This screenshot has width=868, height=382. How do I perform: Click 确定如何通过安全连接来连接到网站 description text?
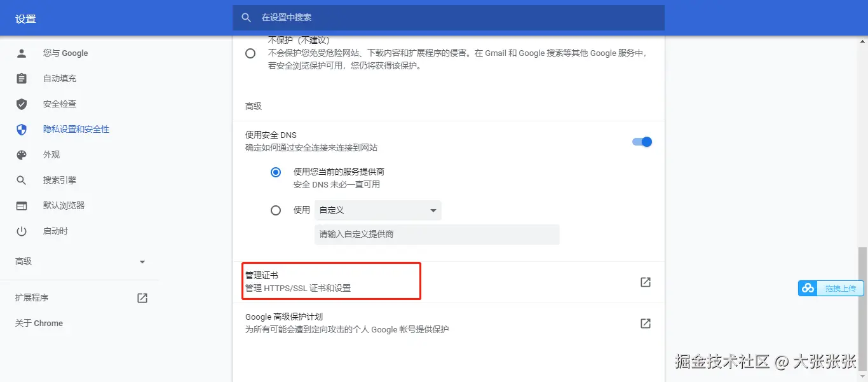(x=311, y=148)
